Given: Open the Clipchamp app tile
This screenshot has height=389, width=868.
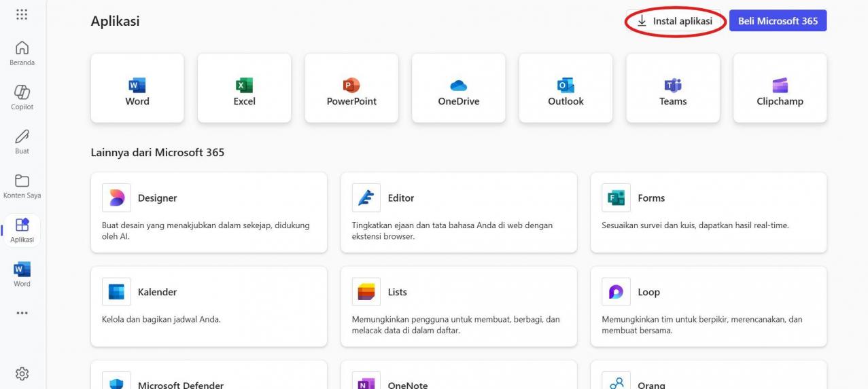Looking at the screenshot, I should [780, 88].
